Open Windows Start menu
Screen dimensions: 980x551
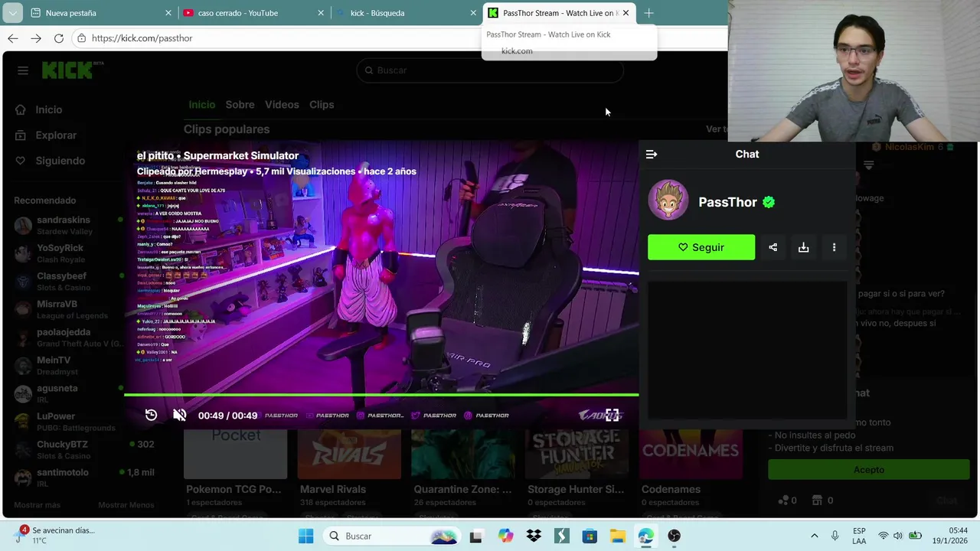tap(305, 536)
